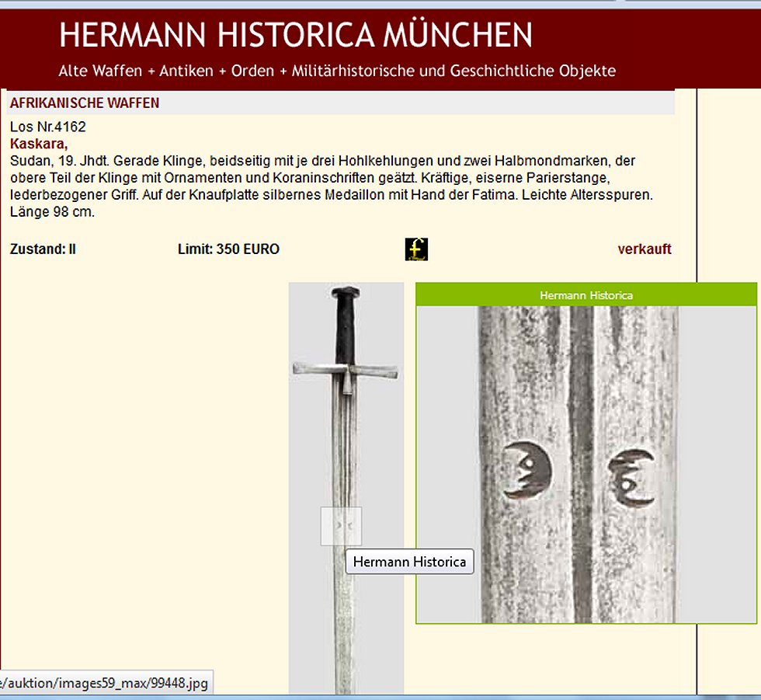Select the AFRIKANISCHE WAFFEN category heading
The image size is (761, 700).
(85, 103)
